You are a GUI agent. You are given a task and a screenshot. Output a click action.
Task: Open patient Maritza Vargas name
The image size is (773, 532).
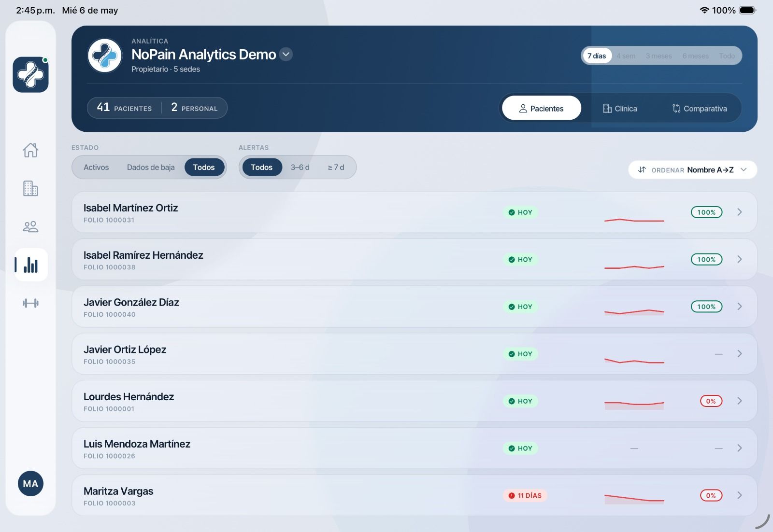[118, 491]
